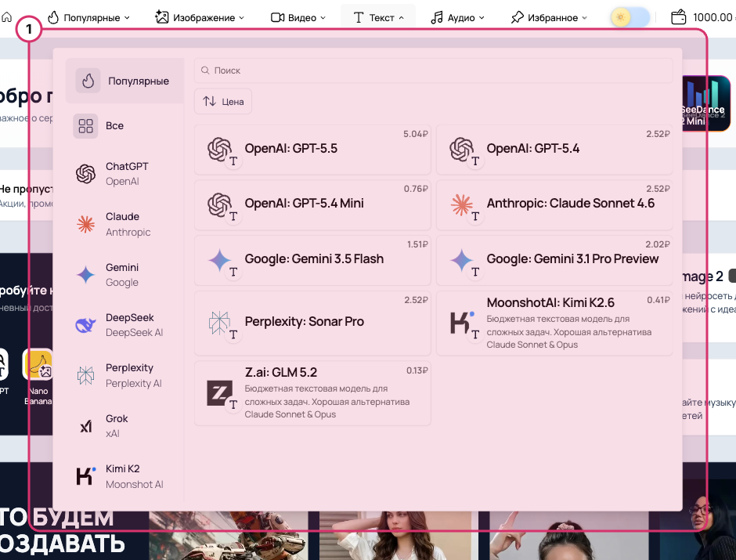736x560 pixels.
Task: Click the 5.04₽ price on GPT-5.5
Action: tap(416, 134)
